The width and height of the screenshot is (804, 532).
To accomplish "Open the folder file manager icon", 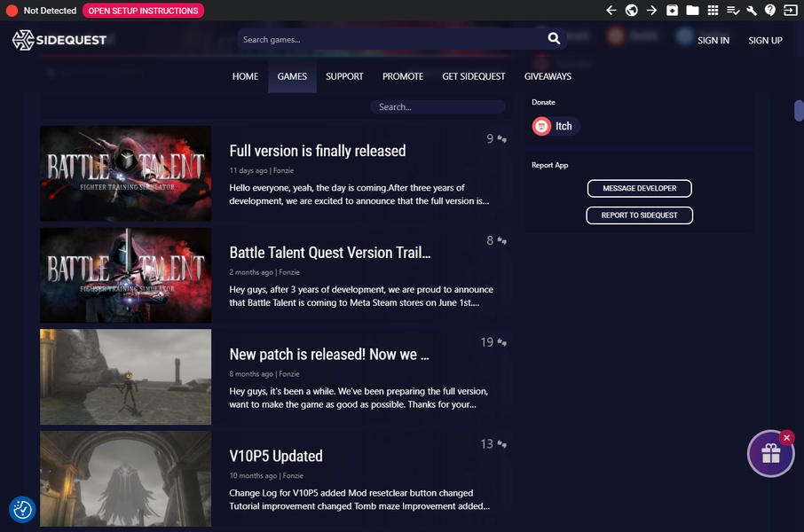I will pyautogui.click(x=692, y=11).
